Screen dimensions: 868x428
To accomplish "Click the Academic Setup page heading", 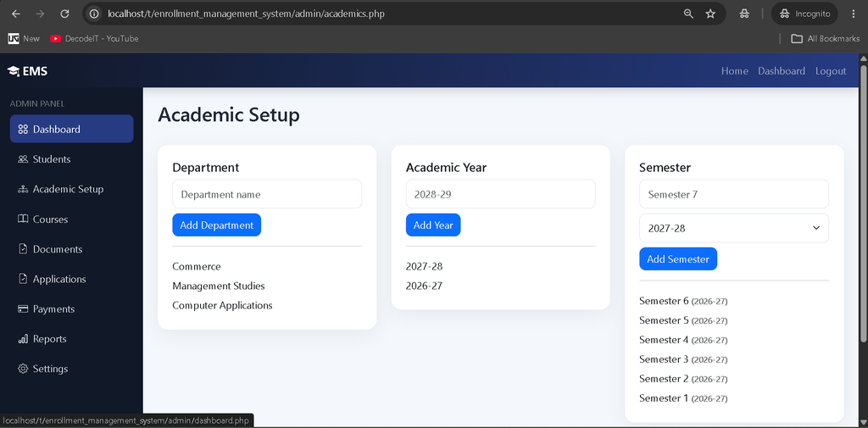I will click(x=229, y=115).
